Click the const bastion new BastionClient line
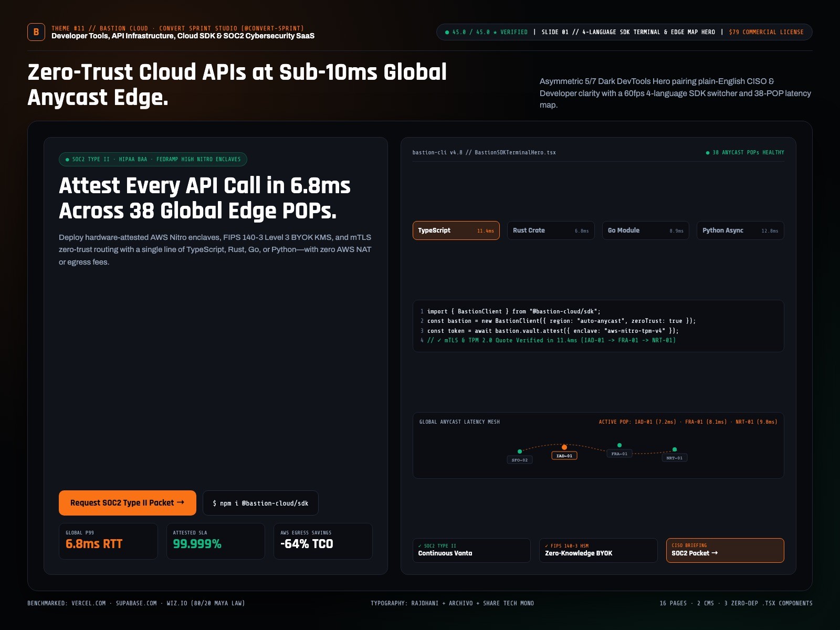 (561, 321)
